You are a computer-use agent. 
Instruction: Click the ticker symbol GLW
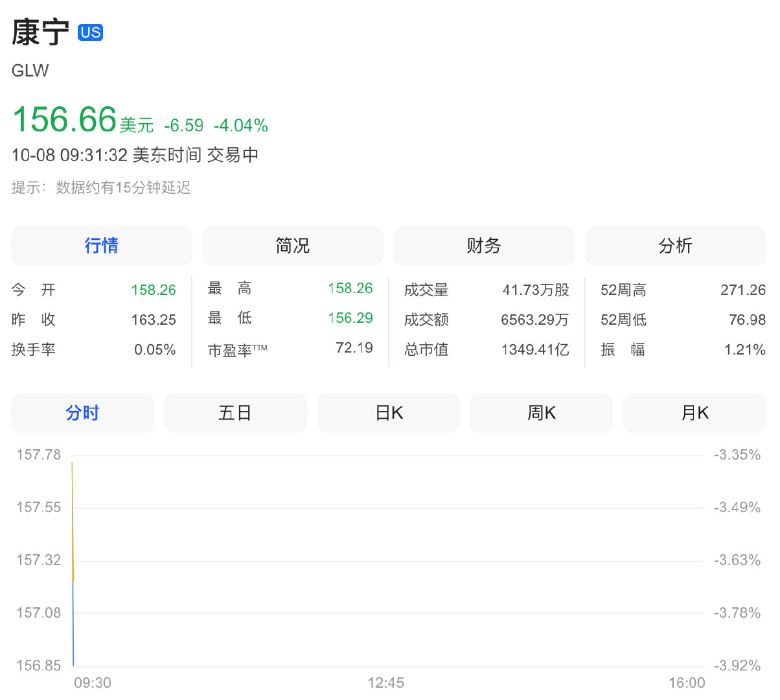point(30,71)
